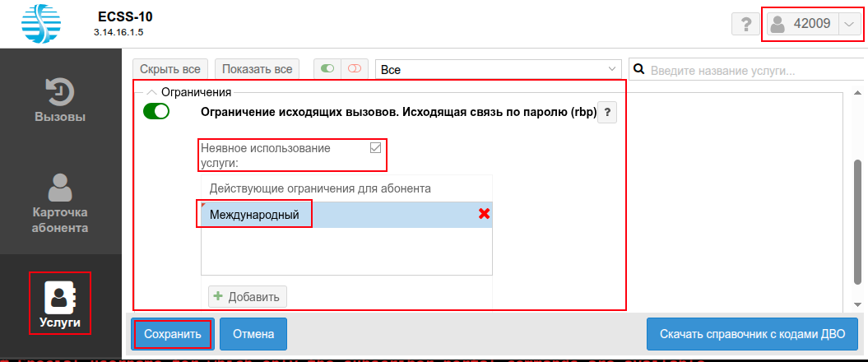Toggle the outgoing call restriction service switch
Viewport: 868px width, 362px height.
(156, 112)
